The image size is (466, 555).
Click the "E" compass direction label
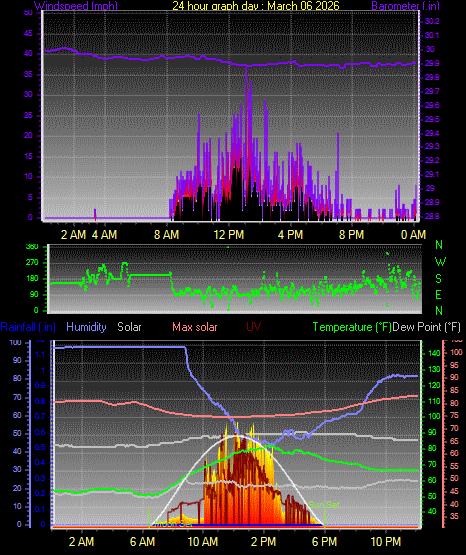coord(438,294)
